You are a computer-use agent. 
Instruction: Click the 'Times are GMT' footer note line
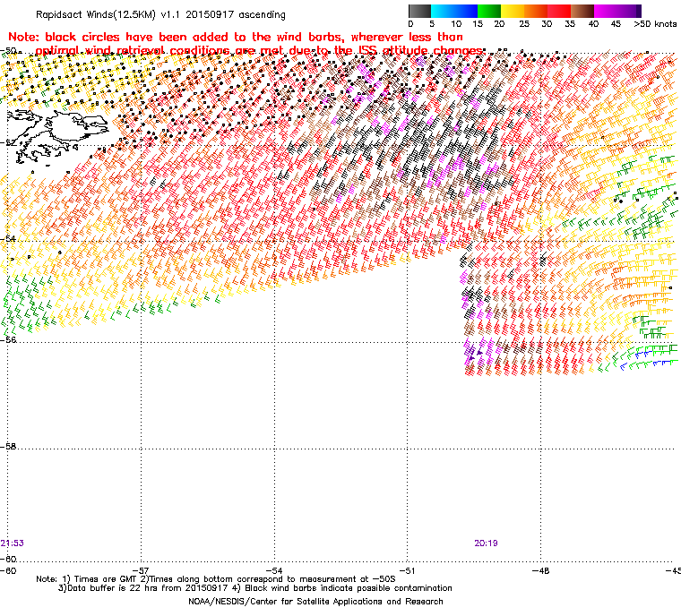(x=216, y=579)
